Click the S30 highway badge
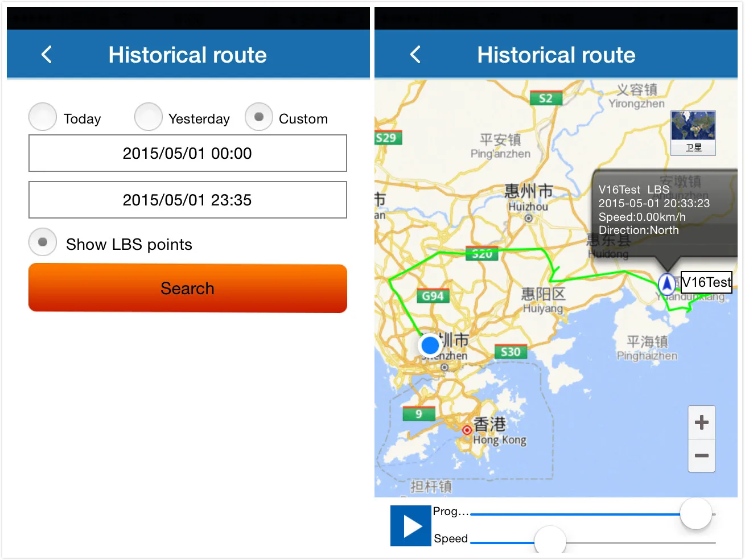This screenshot has width=745, height=560. (511, 352)
